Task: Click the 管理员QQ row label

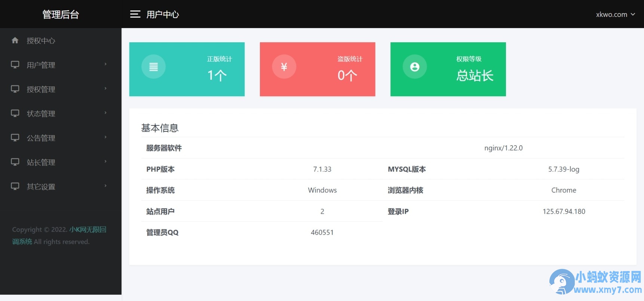Action: pos(162,232)
